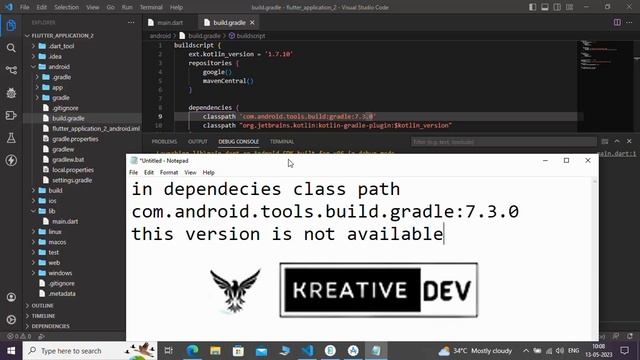Open Notepad Edit menu
The height and width of the screenshot is (360, 640).
[x=149, y=173]
